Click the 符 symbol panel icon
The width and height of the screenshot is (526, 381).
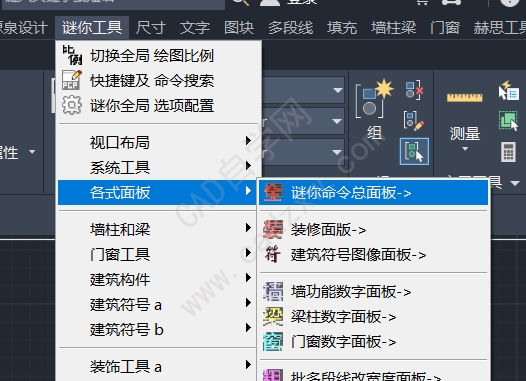(x=273, y=255)
